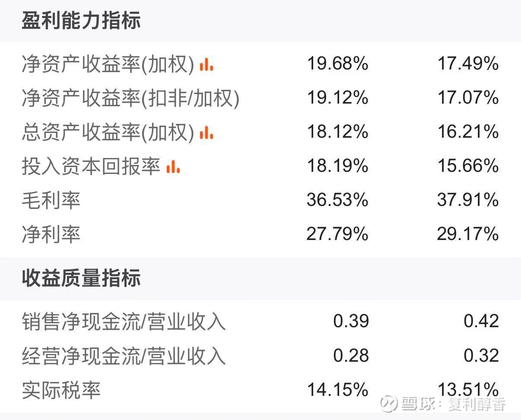Open the 复利醇香 author watermark
The image size is (521, 420).
pos(477,404)
